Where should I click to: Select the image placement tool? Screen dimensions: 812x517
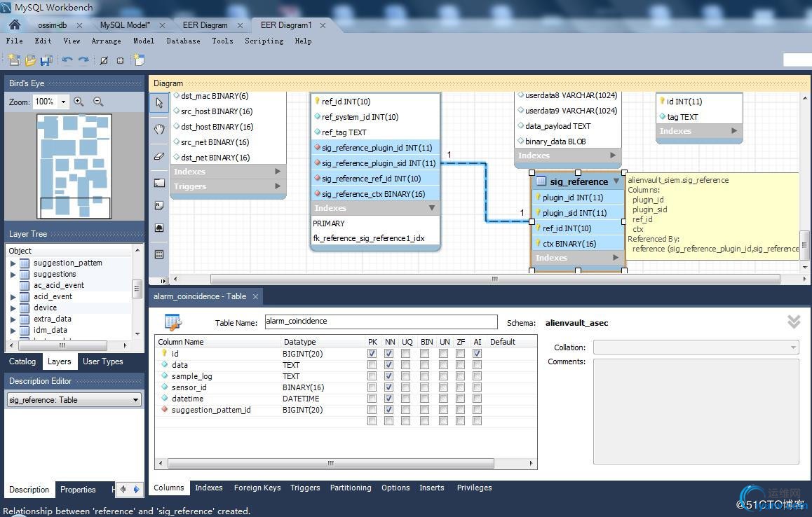[159, 228]
